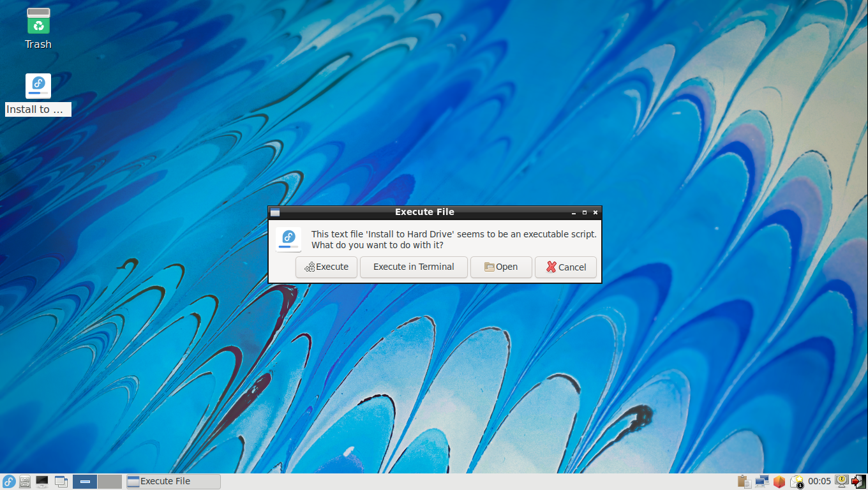Switch to the first workspace in pager
Image resolution: width=868 pixels, height=490 pixels.
[x=85, y=482]
